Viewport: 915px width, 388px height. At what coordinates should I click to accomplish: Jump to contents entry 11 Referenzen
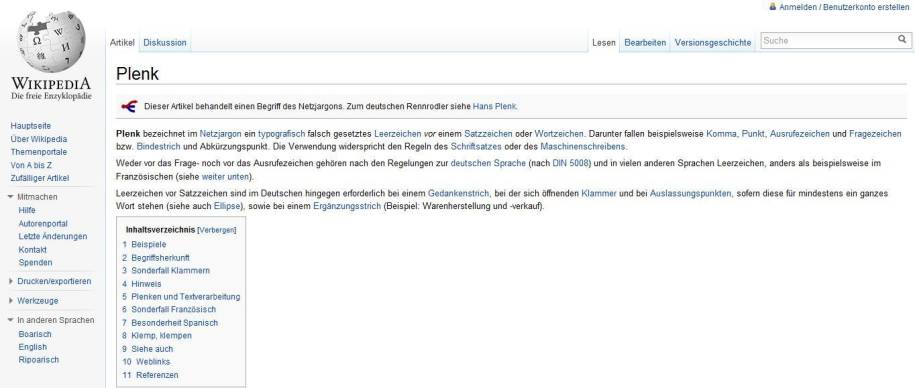tap(150, 375)
